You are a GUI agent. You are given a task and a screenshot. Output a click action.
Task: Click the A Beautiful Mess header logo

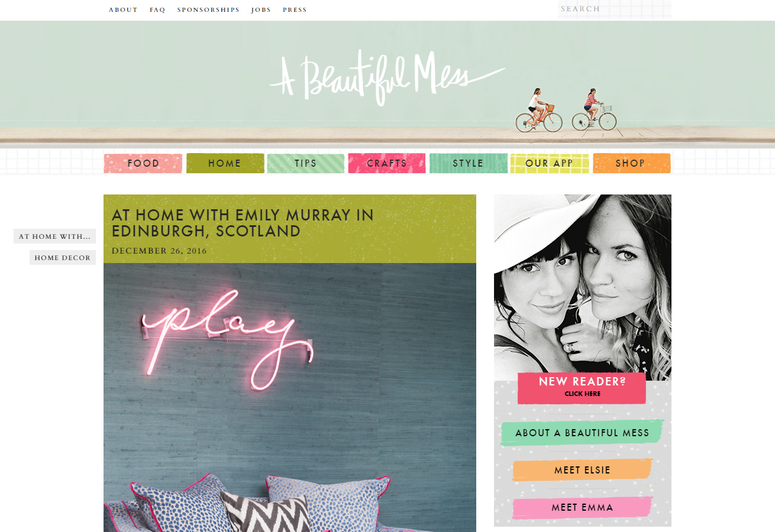tap(387, 77)
